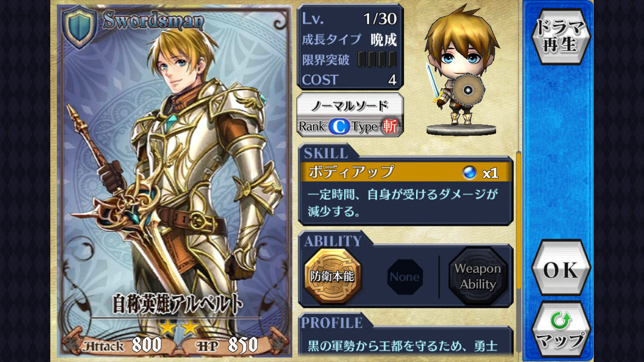The image size is (644, 362).
Task: Open the マップ map button
Action: click(x=561, y=330)
